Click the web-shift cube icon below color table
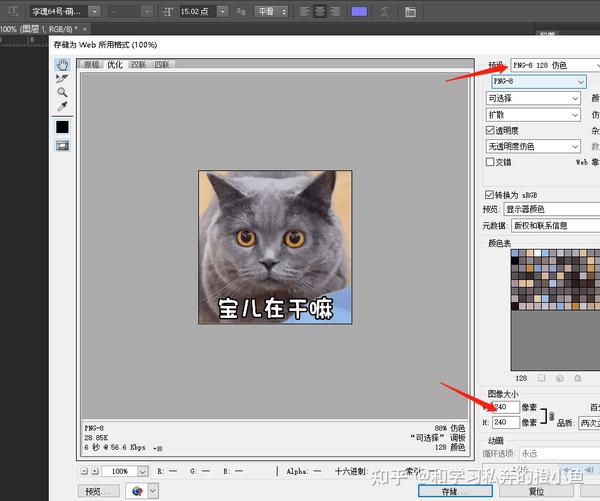Image resolution: width=600 pixels, height=501 pixels. pyautogui.click(x=559, y=378)
